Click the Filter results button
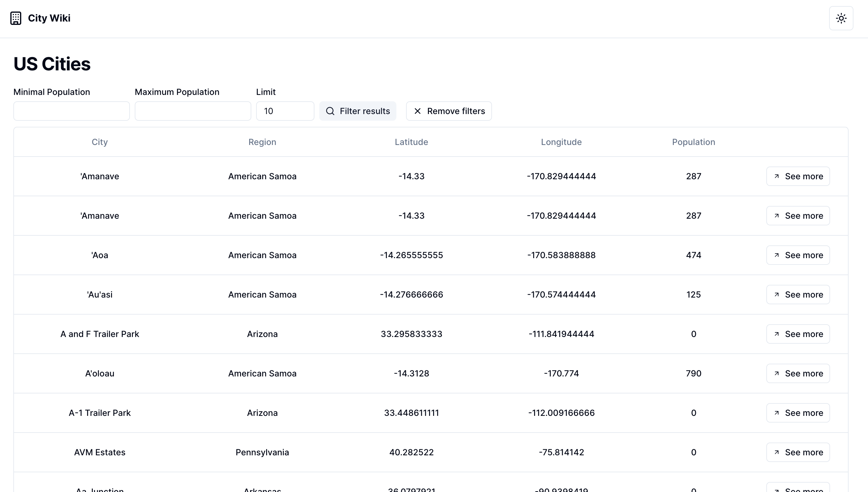The image size is (868, 492). pos(358,111)
